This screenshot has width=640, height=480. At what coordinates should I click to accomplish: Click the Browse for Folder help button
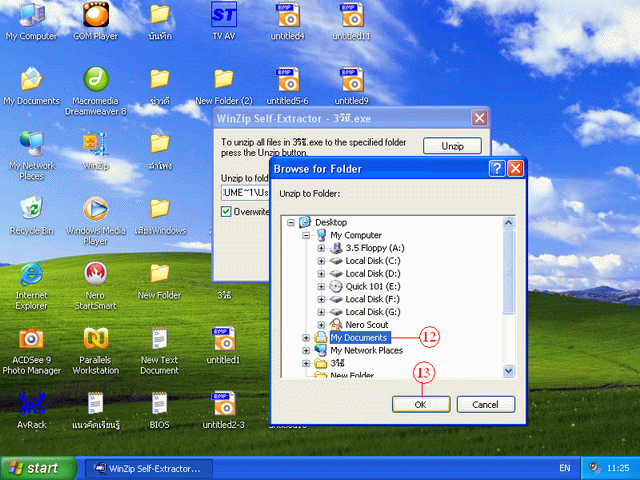[x=497, y=169]
